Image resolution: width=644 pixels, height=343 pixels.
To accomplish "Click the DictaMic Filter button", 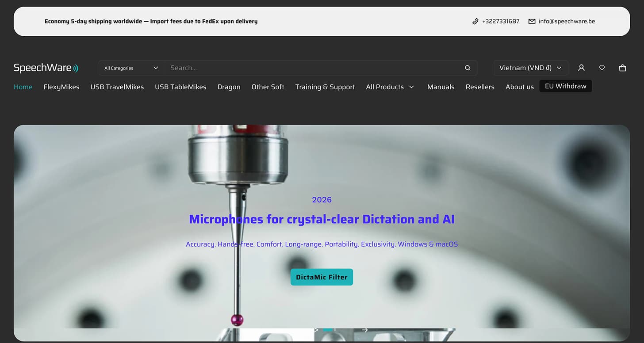I will click(x=322, y=277).
